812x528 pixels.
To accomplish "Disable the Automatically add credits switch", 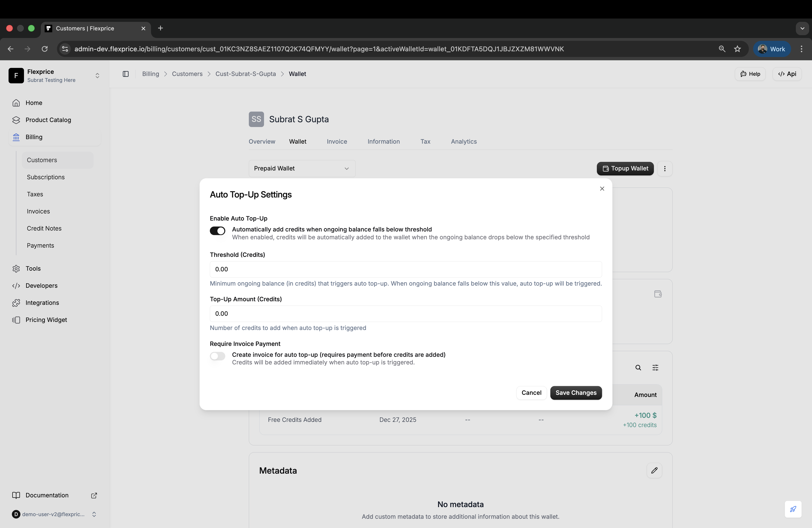I will (217, 231).
